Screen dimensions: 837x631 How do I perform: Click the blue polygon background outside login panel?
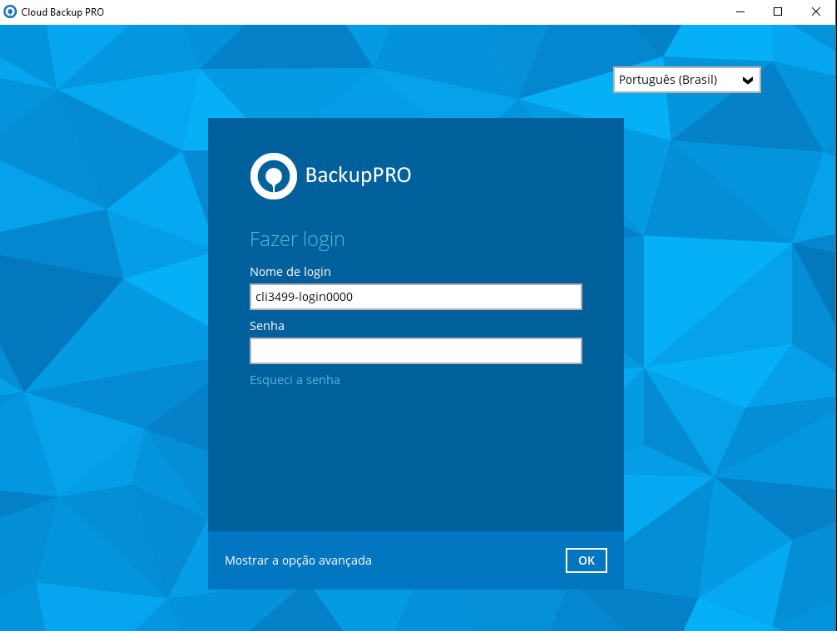tap(100, 350)
